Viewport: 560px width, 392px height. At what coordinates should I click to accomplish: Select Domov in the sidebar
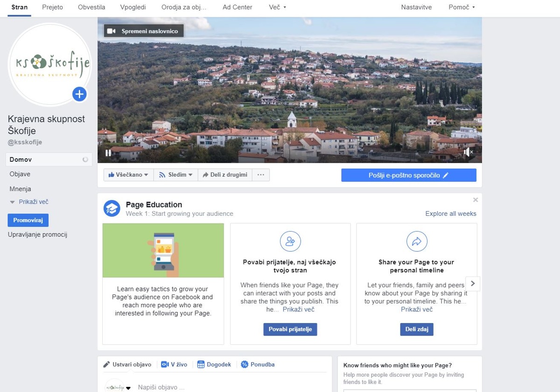tap(49, 159)
